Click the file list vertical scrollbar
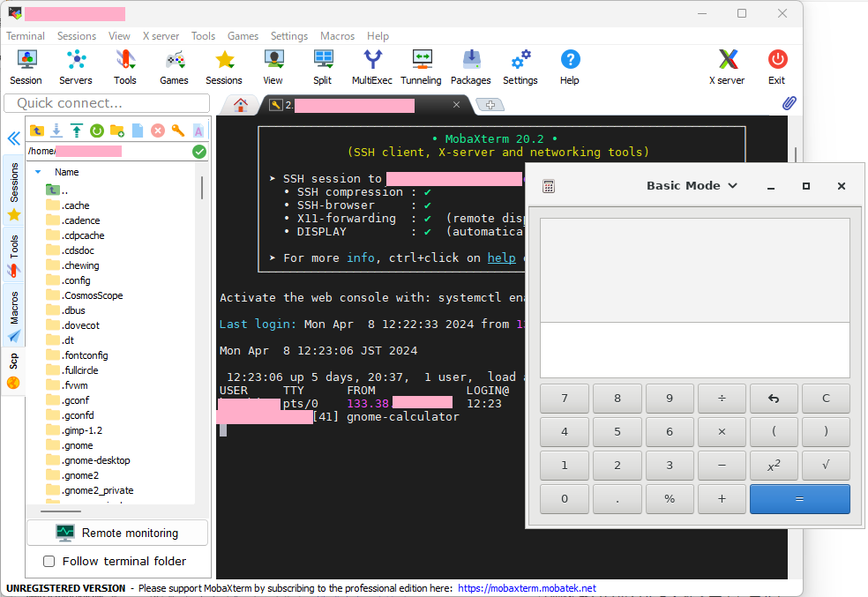Viewport: 868px width, 597px height. click(x=201, y=188)
